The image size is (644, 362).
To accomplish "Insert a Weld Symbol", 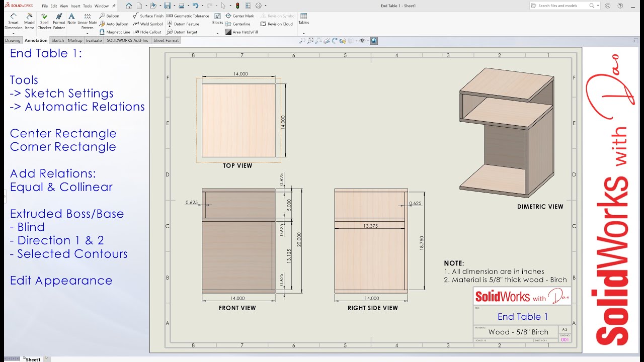I will tap(148, 24).
